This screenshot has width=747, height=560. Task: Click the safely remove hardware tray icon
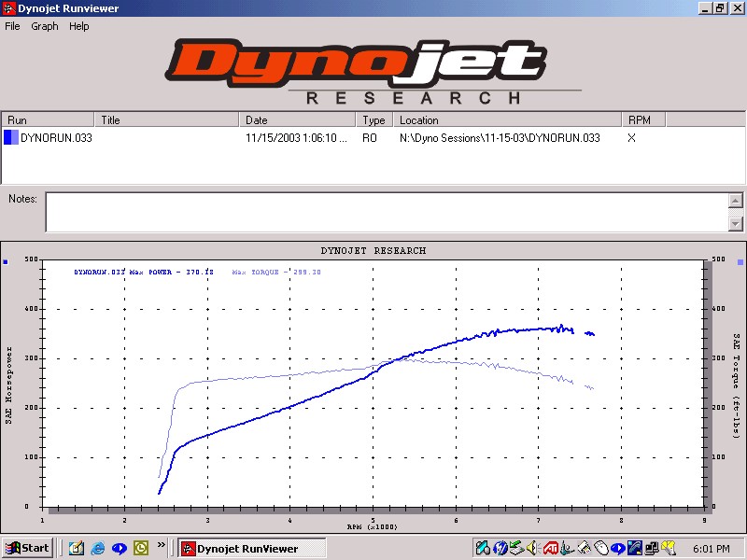[516, 549]
